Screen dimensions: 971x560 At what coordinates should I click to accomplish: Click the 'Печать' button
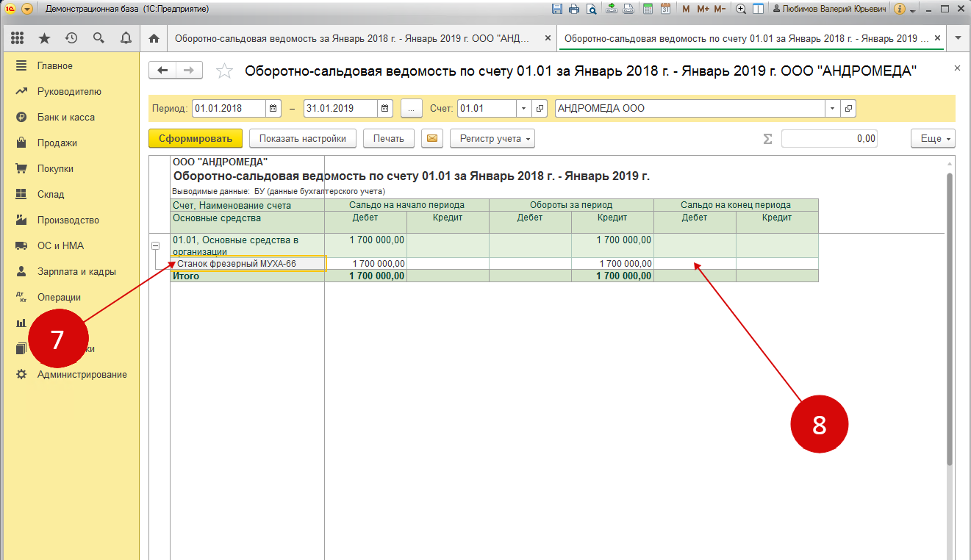388,138
